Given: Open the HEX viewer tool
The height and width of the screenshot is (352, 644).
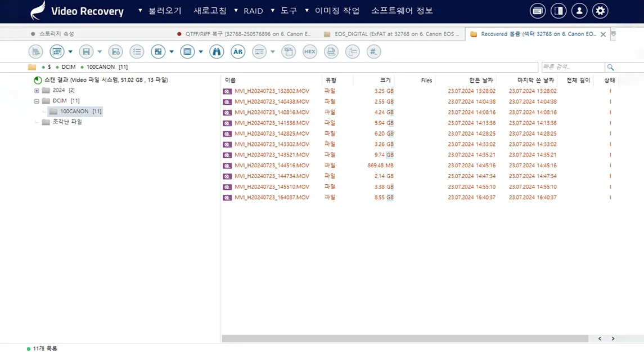Looking at the screenshot, I should (x=310, y=52).
